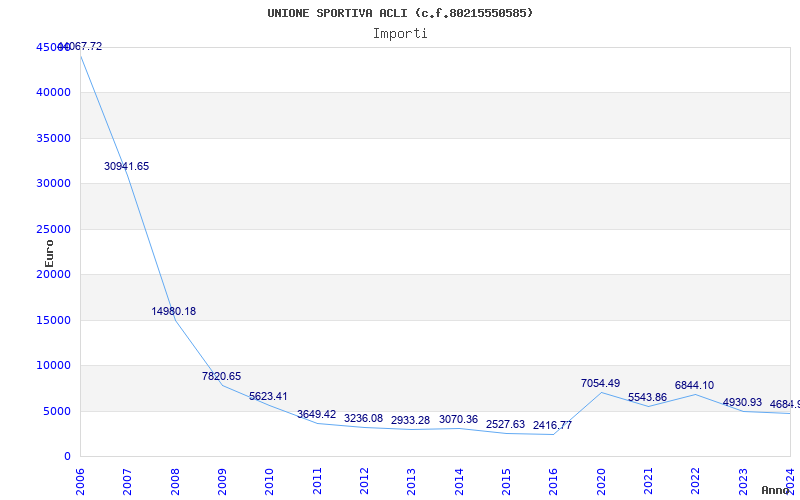The height and width of the screenshot is (500, 800).
Task: Select the data label 4930.93
Action: click(x=742, y=403)
